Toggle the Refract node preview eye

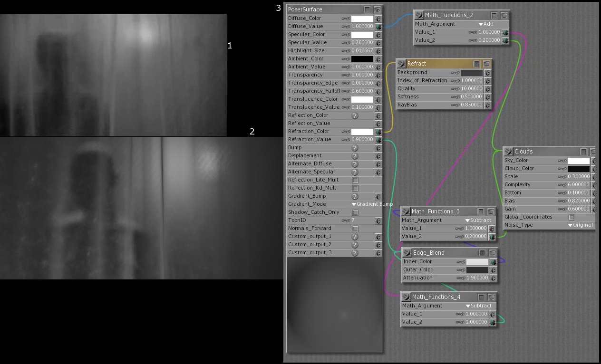[487, 64]
